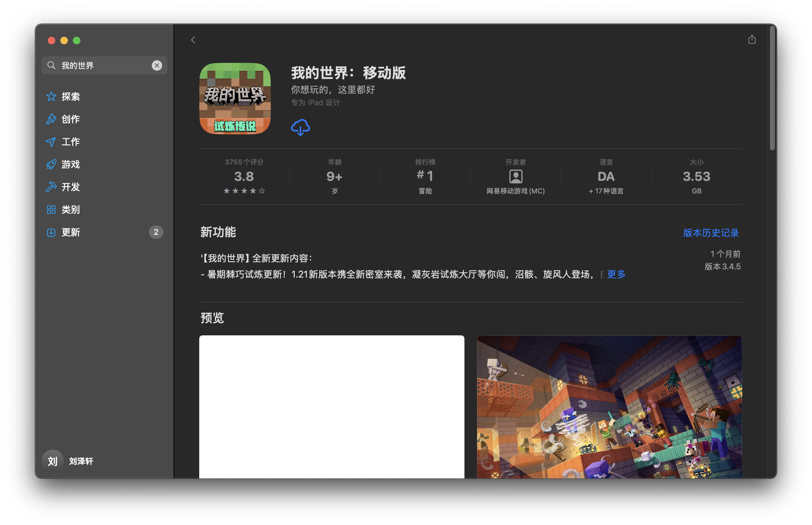
Task: Open the 更新 (Updates) page
Action: pos(70,232)
